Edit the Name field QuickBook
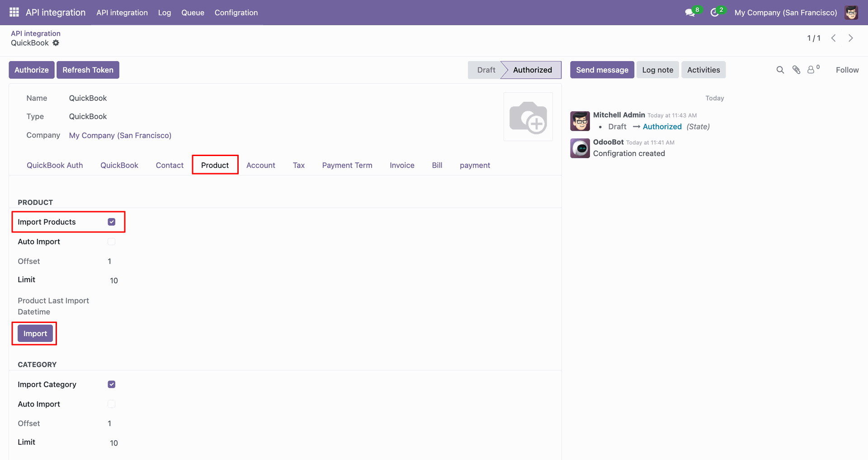Viewport: 868px width, 460px height. click(88, 98)
